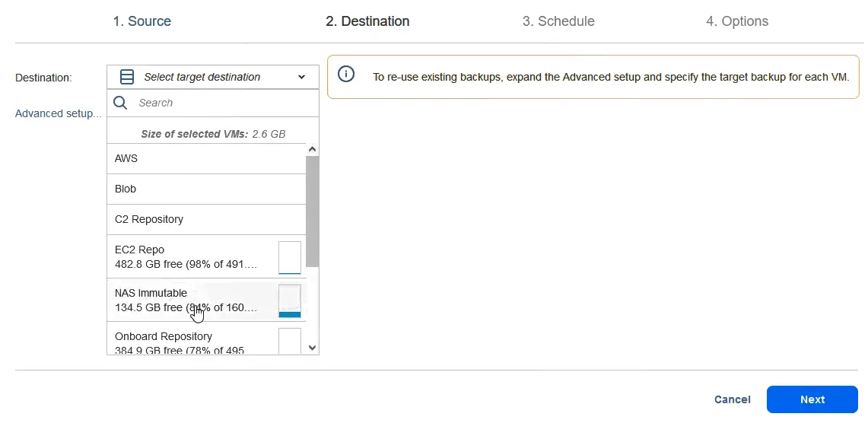Viewport: 868px width, 423px height.
Task: Collapse the target destination dropdown
Action: click(301, 77)
